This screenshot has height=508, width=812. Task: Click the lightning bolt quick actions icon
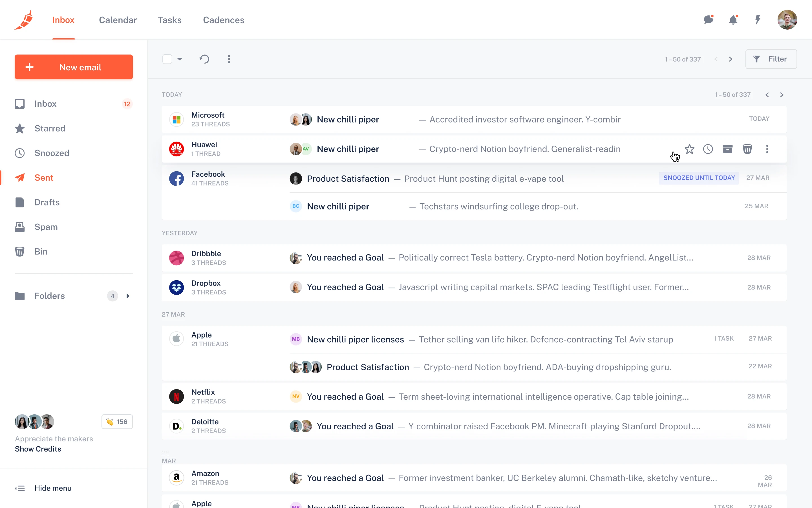tap(758, 20)
